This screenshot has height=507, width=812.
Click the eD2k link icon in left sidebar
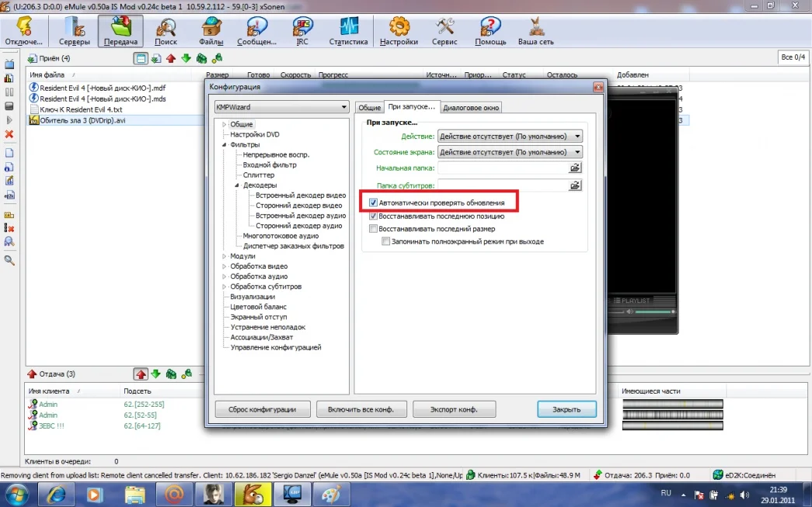[9, 196]
